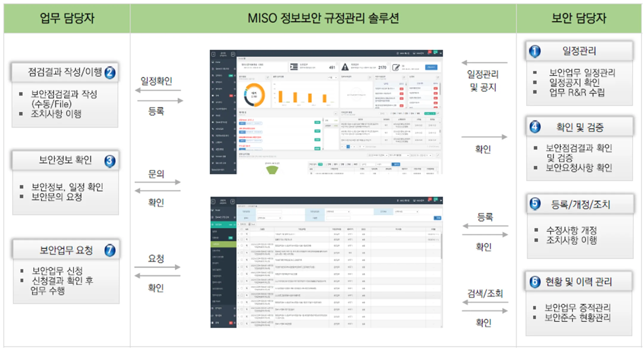Click the box title '현황 및 이력 관리'

(578, 282)
